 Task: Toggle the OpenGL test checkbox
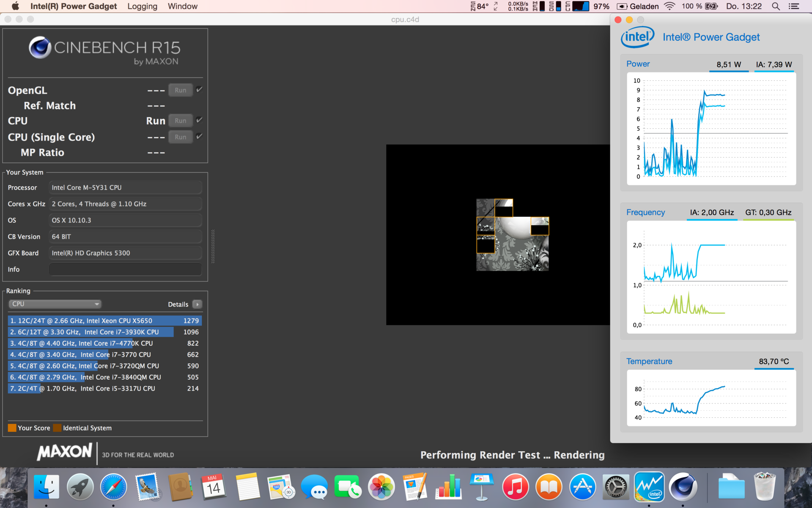coord(199,90)
